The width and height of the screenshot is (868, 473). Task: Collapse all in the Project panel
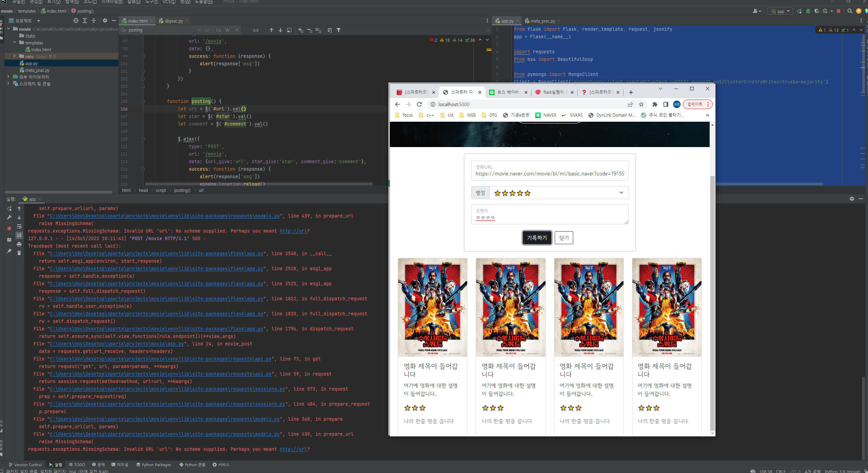pos(94,21)
